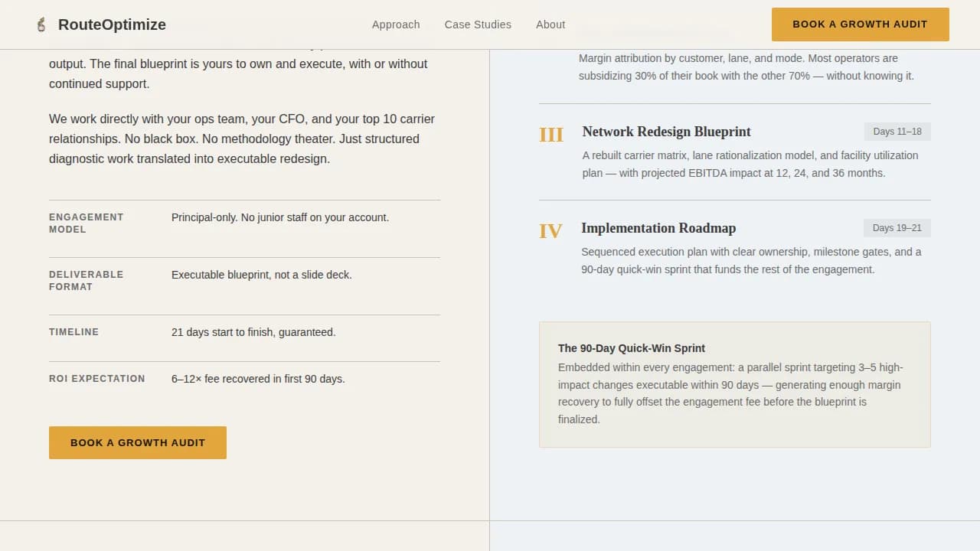980x551 pixels.
Task: Click 'Embedded within every engagement' paragraph
Action: coord(730,393)
